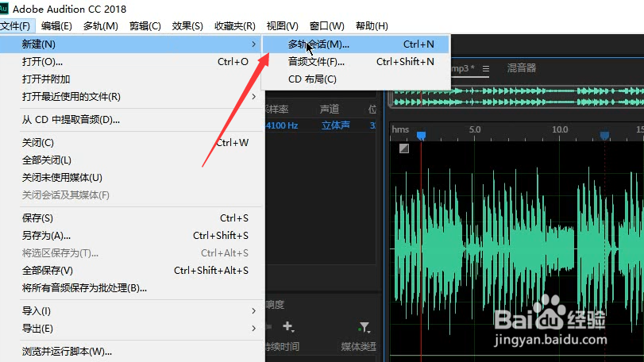Click the waveform overview navigator
Viewport: 644px width, 362px height.
516,97
